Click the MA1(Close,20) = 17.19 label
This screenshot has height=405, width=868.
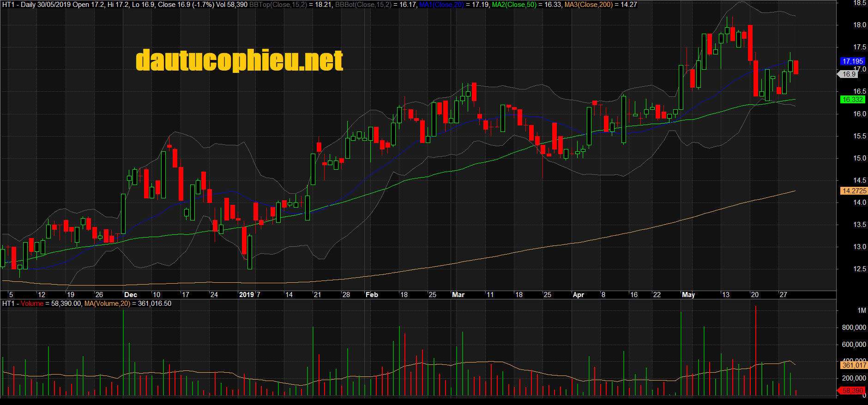454,5
